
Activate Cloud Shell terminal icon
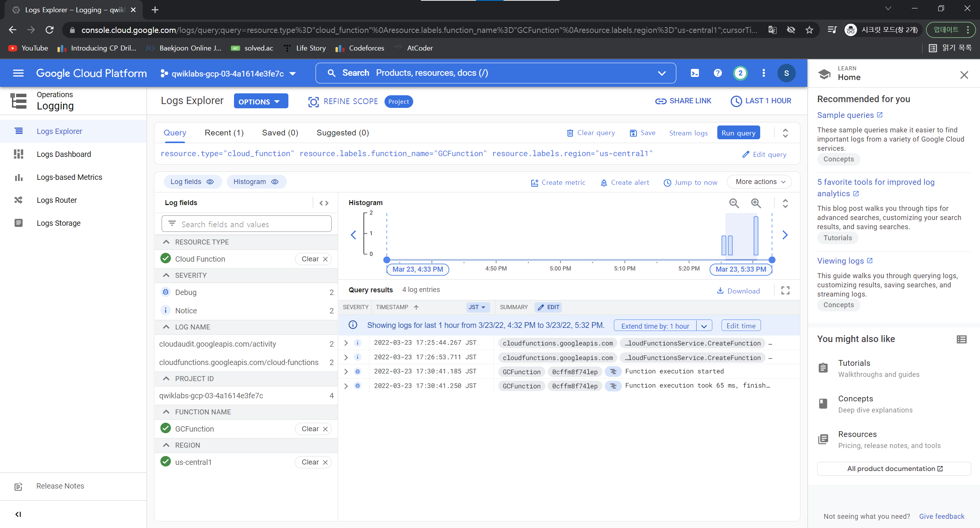pyautogui.click(x=695, y=73)
